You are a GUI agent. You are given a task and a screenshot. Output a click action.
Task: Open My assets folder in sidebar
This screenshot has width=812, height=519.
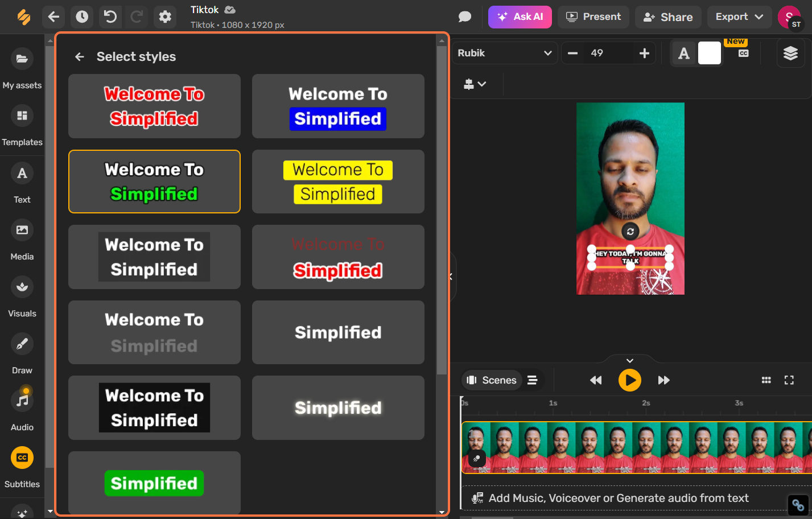(22, 68)
